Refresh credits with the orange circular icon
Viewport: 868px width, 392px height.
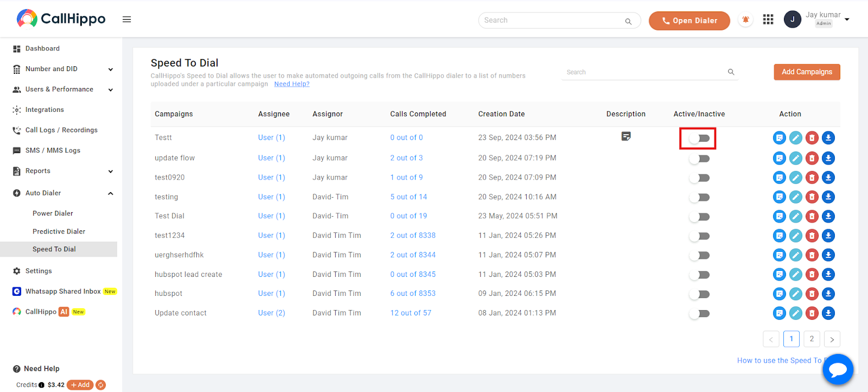(x=100, y=385)
